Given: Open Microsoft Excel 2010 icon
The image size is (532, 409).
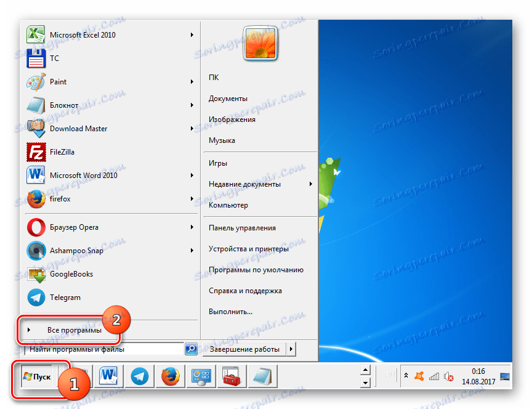Looking at the screenshot, I should [x=36, y=34].
